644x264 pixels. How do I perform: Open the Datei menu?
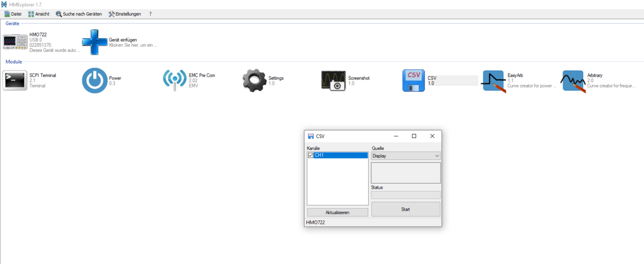pos(12,14)
